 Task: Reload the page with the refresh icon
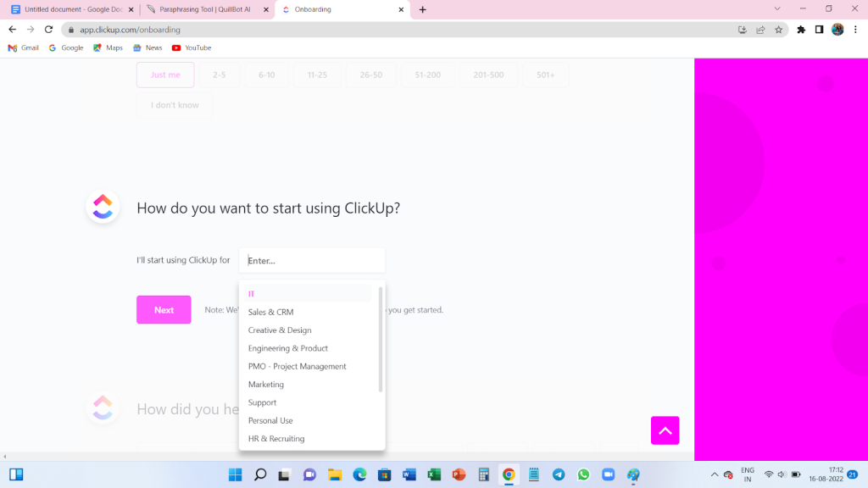(48, 29)
